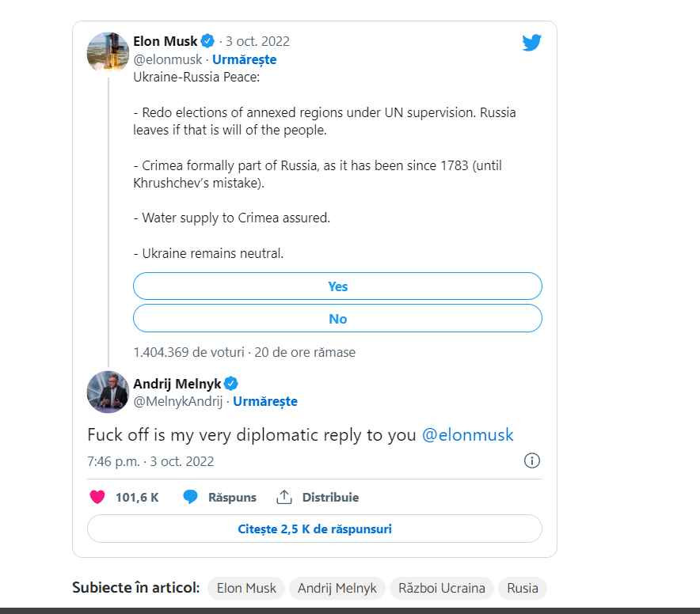Open Elon Musk's profile avatar
The width and height of the screenshot is (700, 614).
pos(108,52)
